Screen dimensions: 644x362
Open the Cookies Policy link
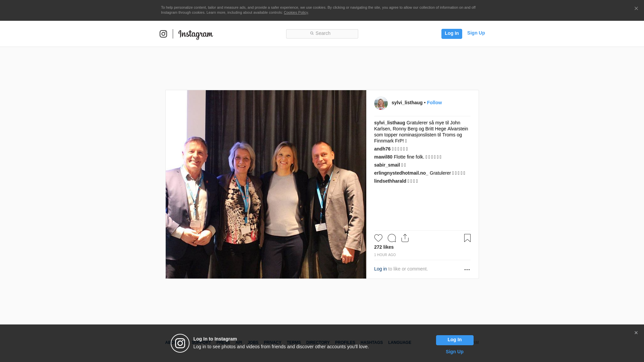pos(296,12)
